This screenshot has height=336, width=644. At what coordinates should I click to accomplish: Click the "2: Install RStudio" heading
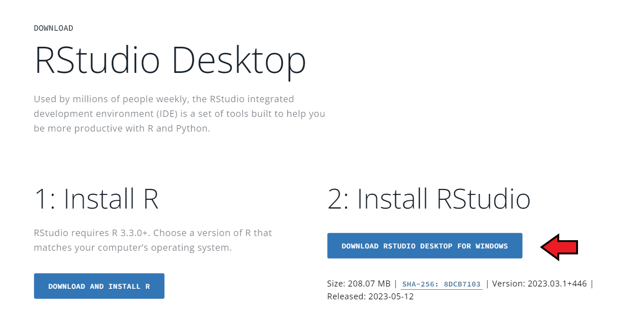429,199
